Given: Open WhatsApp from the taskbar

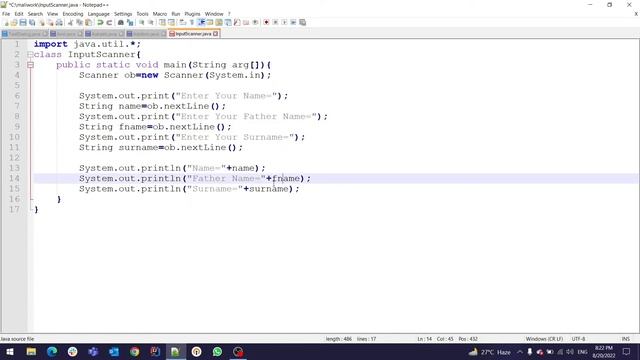Looking at the screenshot, I should coord(217,352).
